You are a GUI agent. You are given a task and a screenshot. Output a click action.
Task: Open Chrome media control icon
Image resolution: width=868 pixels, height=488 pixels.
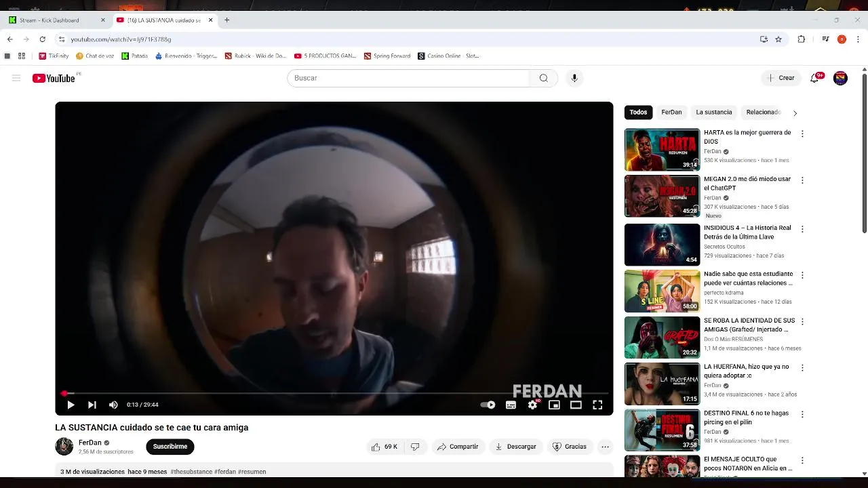click(x=825, y=39)
